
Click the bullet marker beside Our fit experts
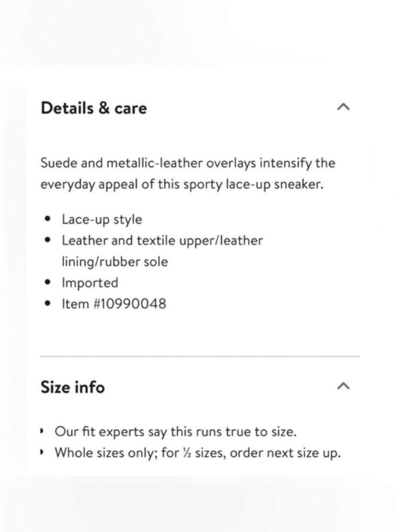[x=41, y=431]
